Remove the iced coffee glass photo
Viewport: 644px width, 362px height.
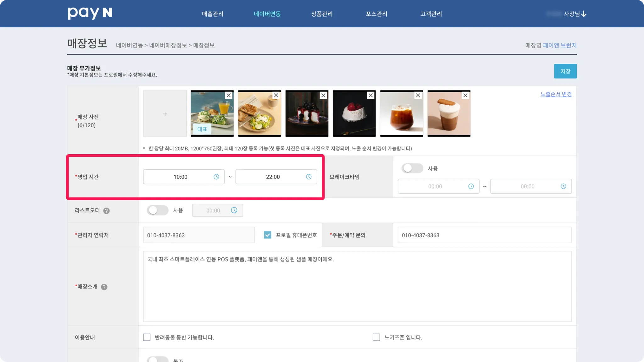point(418,95)
